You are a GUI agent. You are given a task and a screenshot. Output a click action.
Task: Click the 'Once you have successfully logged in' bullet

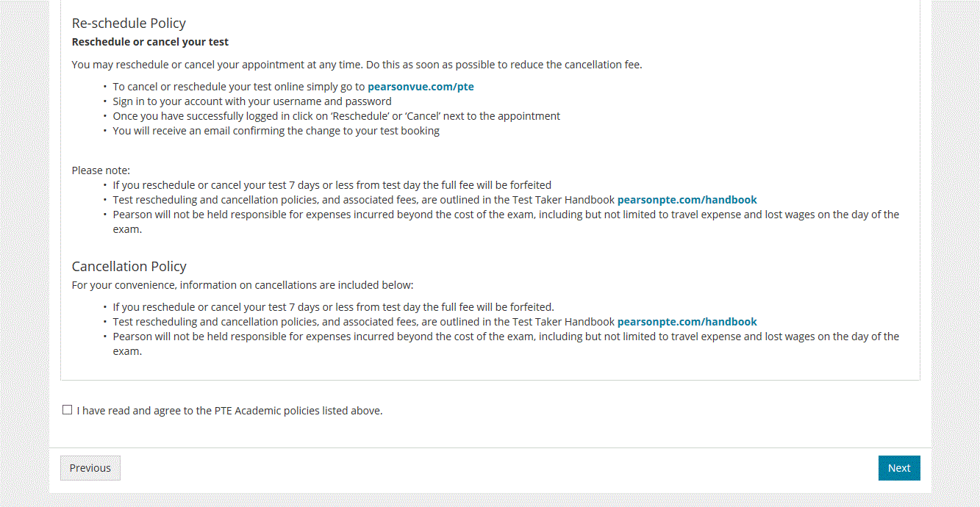click(x=336, y=116)
